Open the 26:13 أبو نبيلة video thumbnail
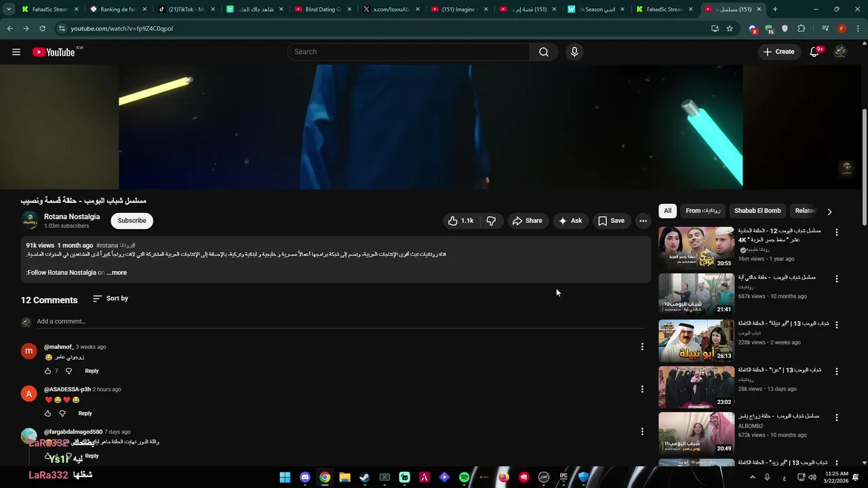The width and height of the screenshot is (868, 488). click(x=696, y=341)
